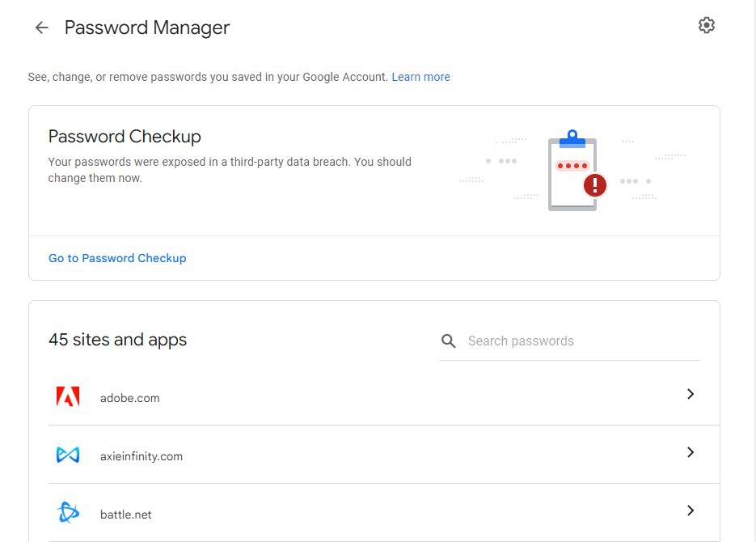Viewport: 756px width, 542px height.
Task: Expand the axieinfinity.com entry chevron
Action: coord(690,452)
